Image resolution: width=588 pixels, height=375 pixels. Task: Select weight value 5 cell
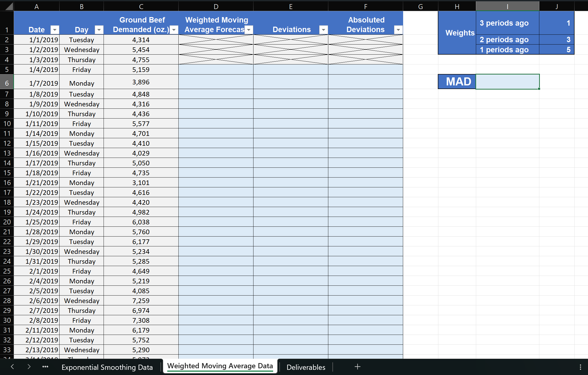coord(557,49)
